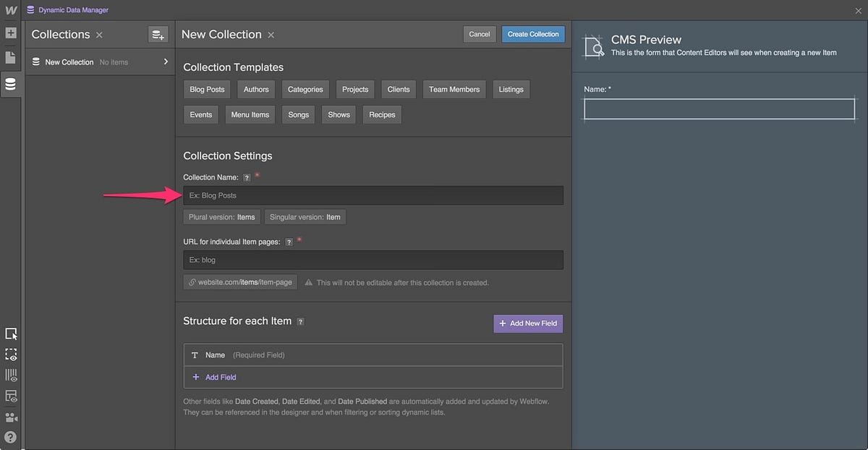Close the Dynamic Data Manager window
Image resolution: width=868 pixels, height=450 pixels.
pos(859,10)
